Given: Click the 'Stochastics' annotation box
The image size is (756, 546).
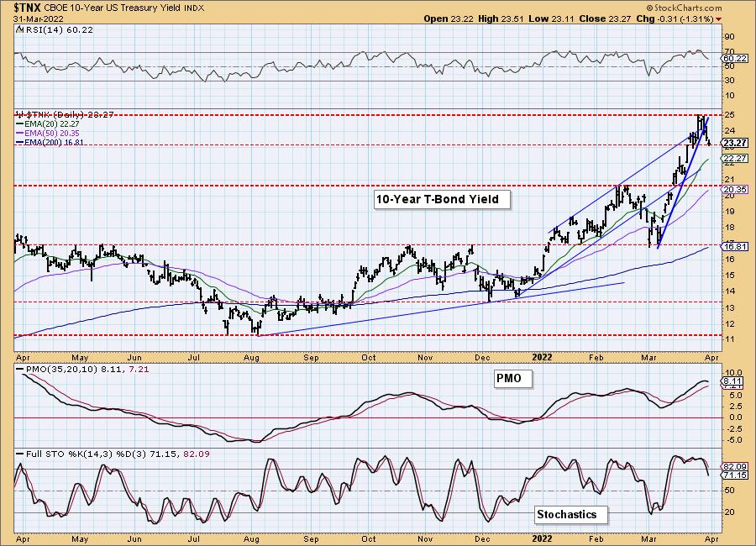Looking at the screenshot, I should click(x=571, y=515).
